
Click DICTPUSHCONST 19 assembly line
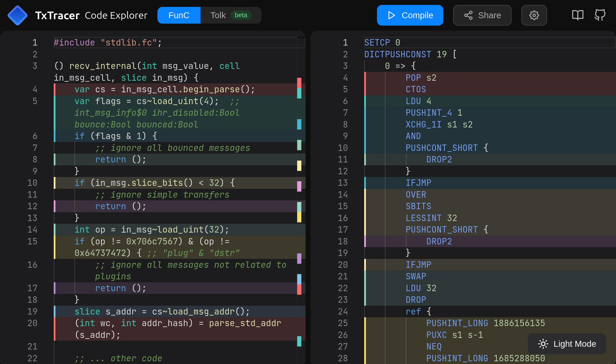point(410,54)
